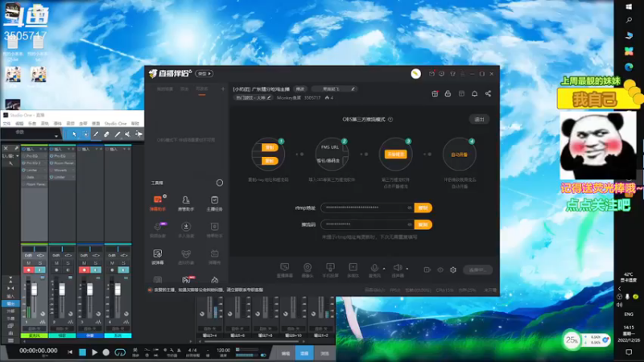Screen dimensions: 644x362
Task: Click the microphone icon in streaming app
Action: tap(374, 268)
